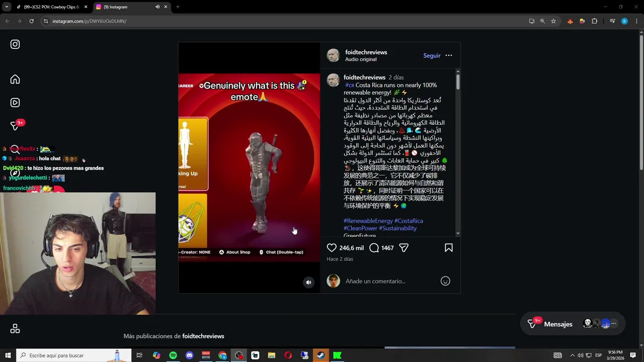Image resolution: width=644 pixels, height=362 pixels.
Task: Toggle the video sound speaker button
Action: pyautogui.click(x=309, y=283)
